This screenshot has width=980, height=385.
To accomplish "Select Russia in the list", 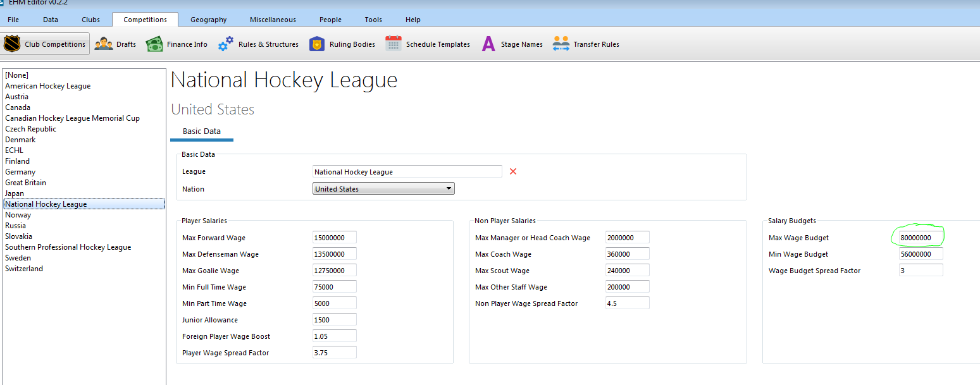I will click(84, 226).
